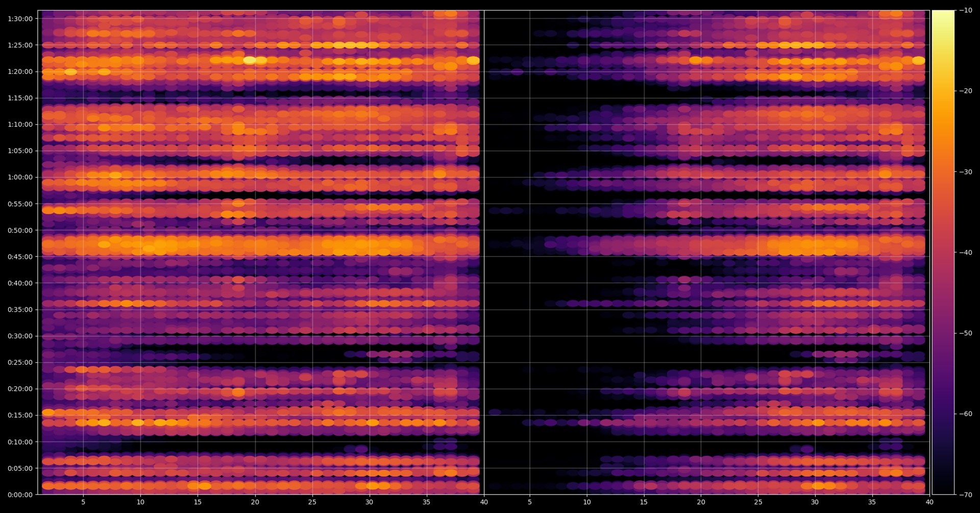Click x-axis label 40 ending the right heatmap

pyautogui.click(x=929, y=502)
